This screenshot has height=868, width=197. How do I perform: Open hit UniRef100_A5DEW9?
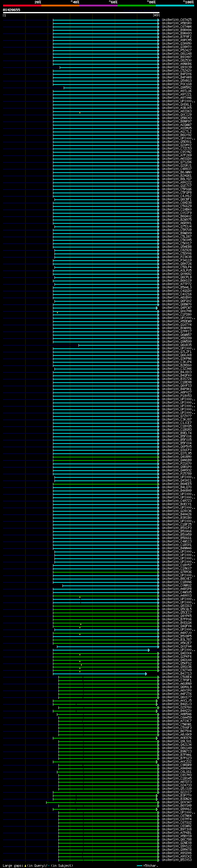(177, 321)
